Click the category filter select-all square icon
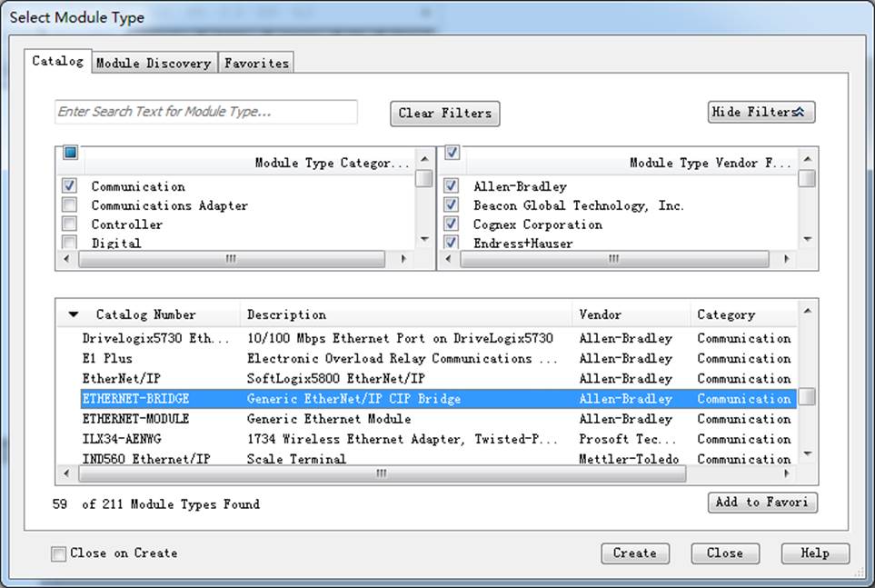Screen dimensions: 875x588 (70, 152)
